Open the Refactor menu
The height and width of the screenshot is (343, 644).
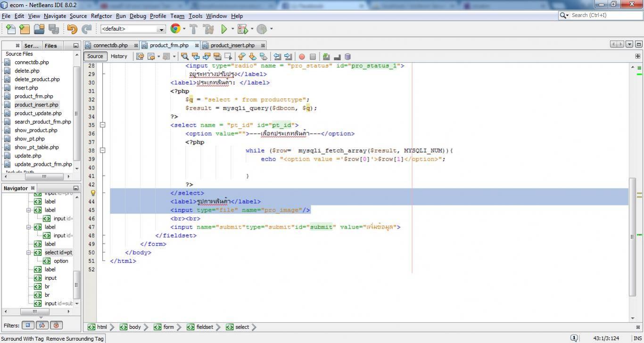pos(101,16)
